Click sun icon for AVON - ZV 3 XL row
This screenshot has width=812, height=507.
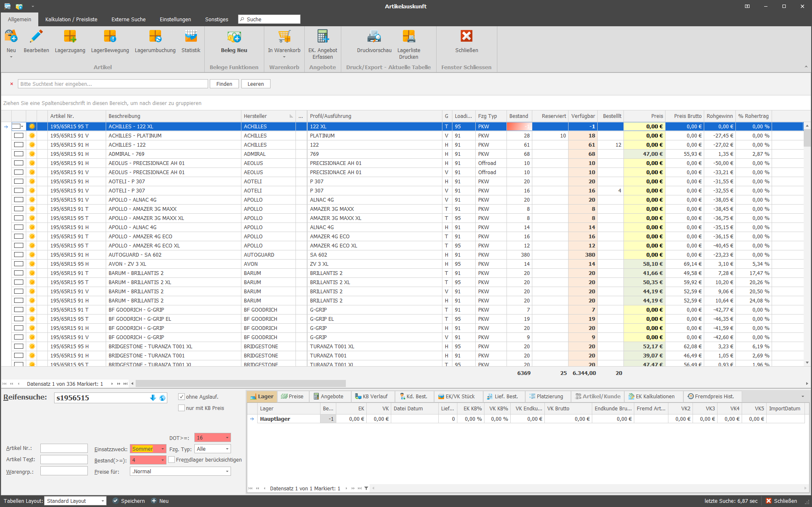pyautogui.click(x=32, y=264)
